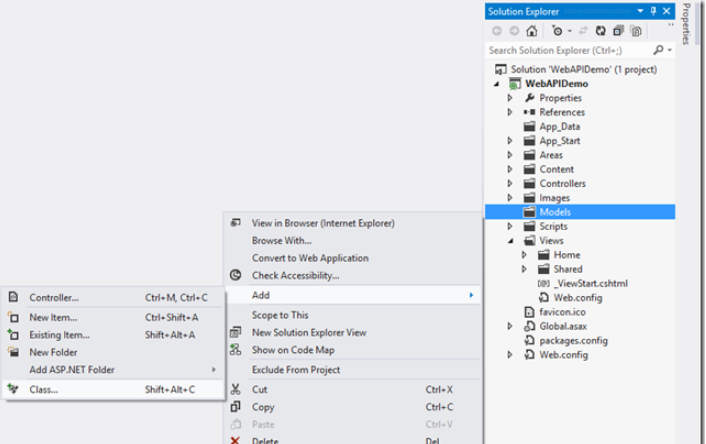Select the packages.config file
The width and height of the screenshot is (706, 444).
(x=573, y=341)
